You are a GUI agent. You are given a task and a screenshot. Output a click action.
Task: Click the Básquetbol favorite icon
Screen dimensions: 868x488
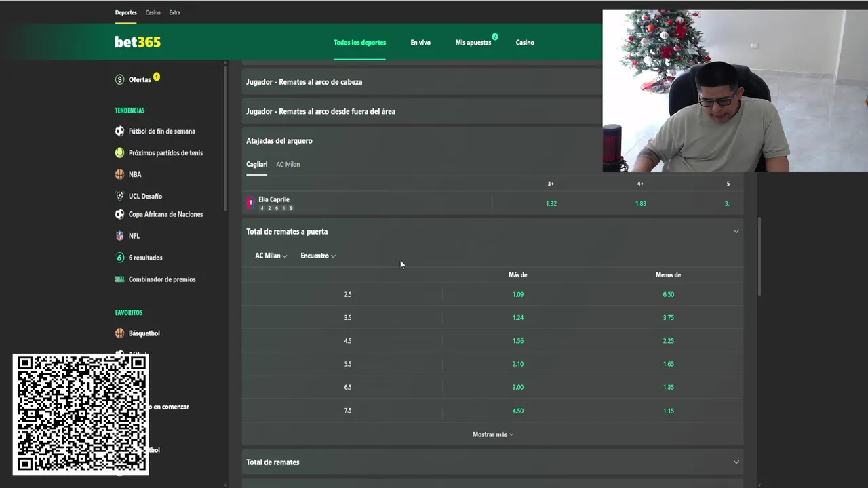pos(120,333)
